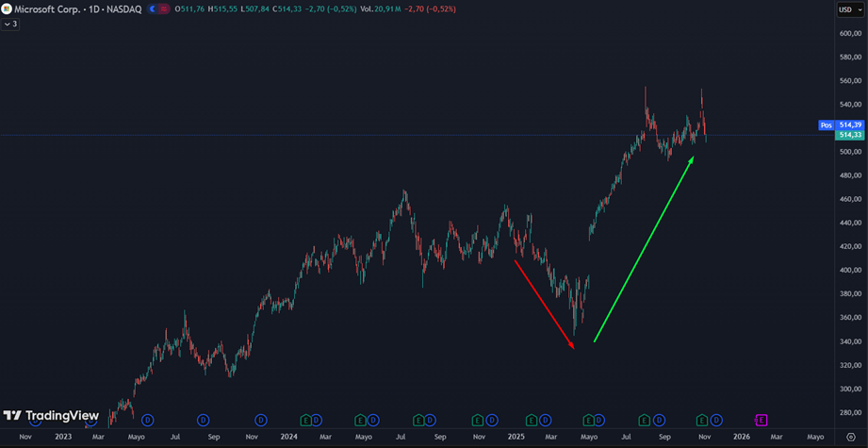Click the open value O511,76
This screenshot has height=448, width=868.
(189, 9)
